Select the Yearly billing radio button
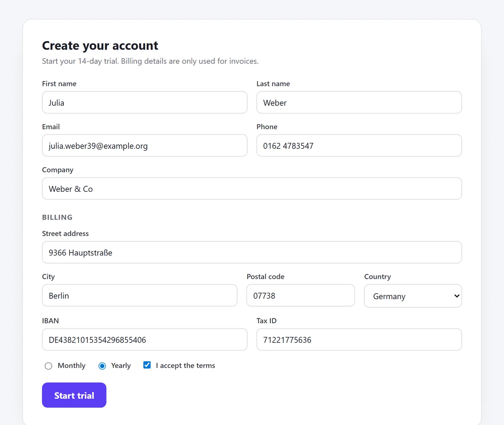The height and width of the screenshot is (425, 504). (102, 366)
